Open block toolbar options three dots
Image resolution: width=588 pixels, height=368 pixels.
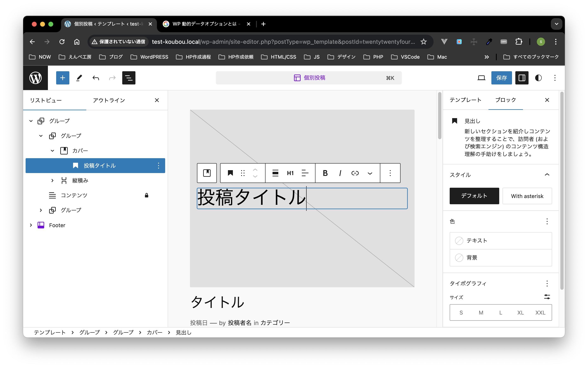tap(390, 173)
